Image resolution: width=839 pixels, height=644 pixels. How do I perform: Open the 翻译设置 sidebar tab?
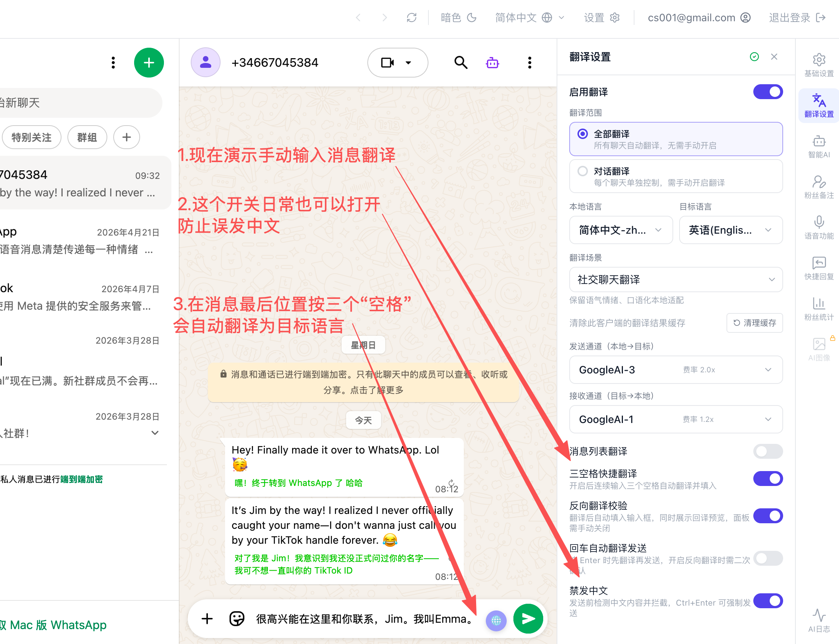coord(819,106)
